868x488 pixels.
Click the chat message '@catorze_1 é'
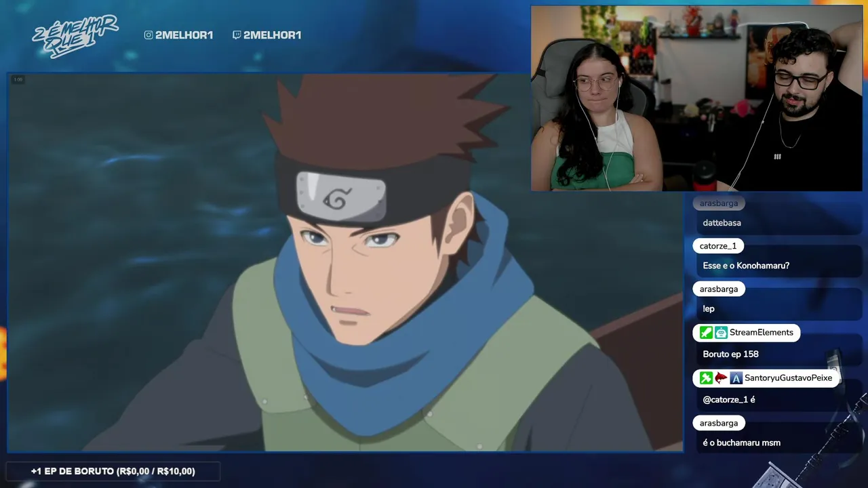click(729, 400)
